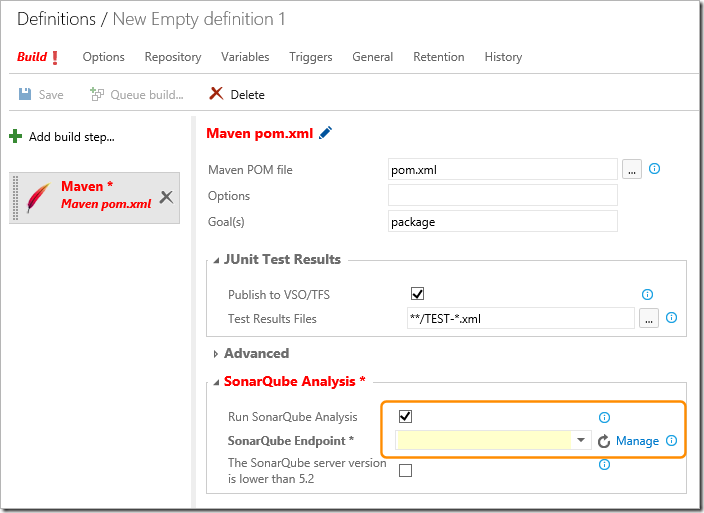The image size is (704, 513).
Task: Refresh the SonarQube Endpoint list
Action: click(x=603, y=441)
